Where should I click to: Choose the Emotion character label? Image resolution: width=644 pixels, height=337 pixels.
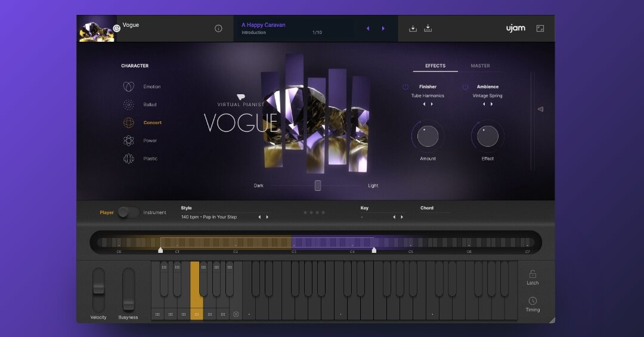point(152,86)
